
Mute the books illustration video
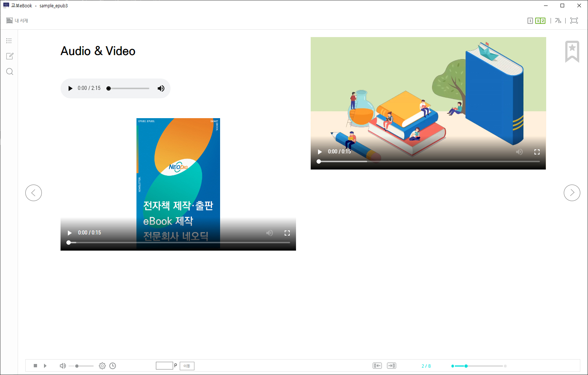[519, 152]
